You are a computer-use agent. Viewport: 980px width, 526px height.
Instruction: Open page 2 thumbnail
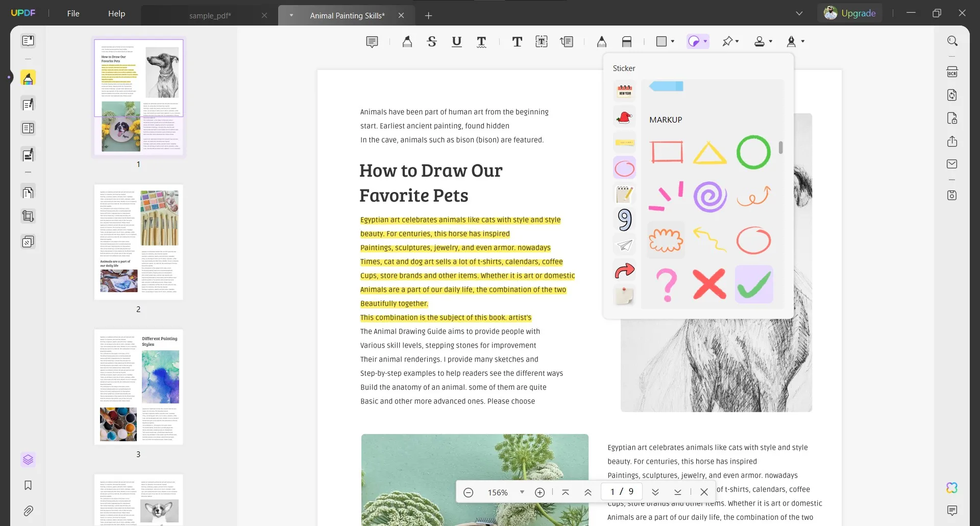pyautogui.click(x=138, y=242)
